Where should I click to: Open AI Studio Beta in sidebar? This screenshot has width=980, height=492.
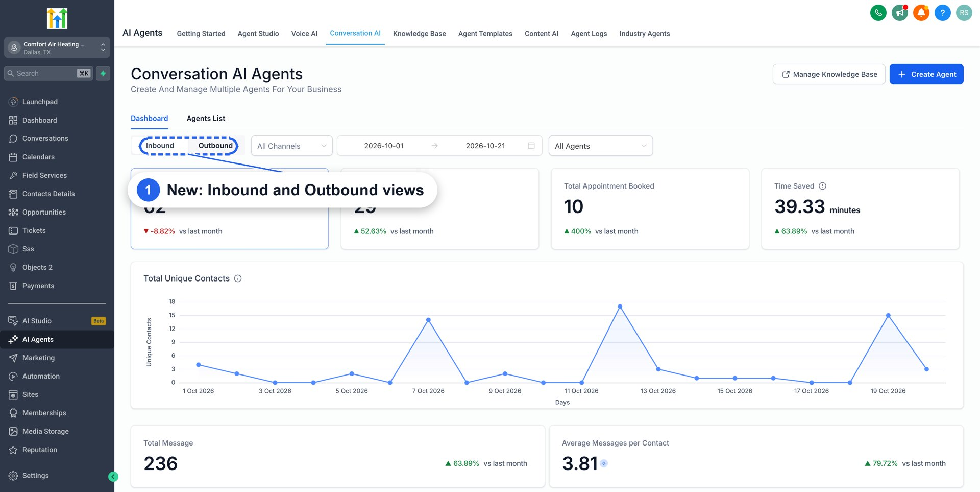pyautogui.click(x=57, y=321)
